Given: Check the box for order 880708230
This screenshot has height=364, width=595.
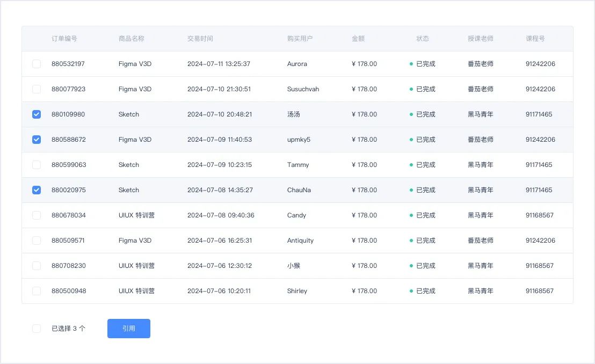Looking at the screenshot, I should [37, 266].
